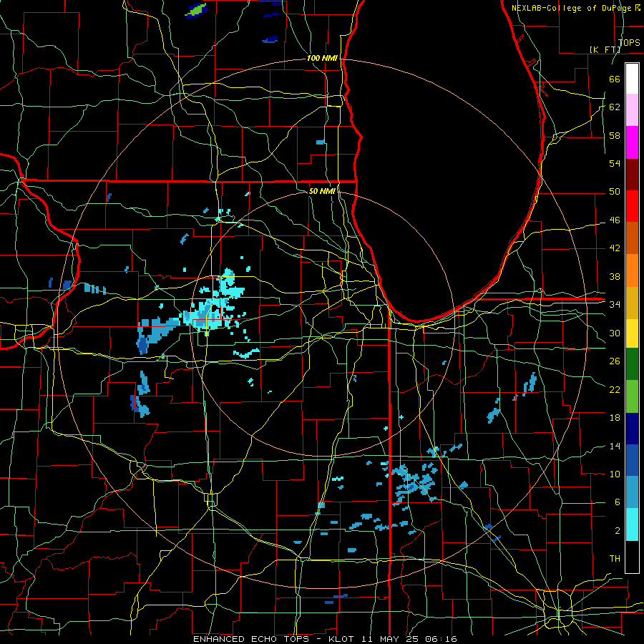Click the legend value '62'
The image size is (644, 644).
click(x=615, y=107)
